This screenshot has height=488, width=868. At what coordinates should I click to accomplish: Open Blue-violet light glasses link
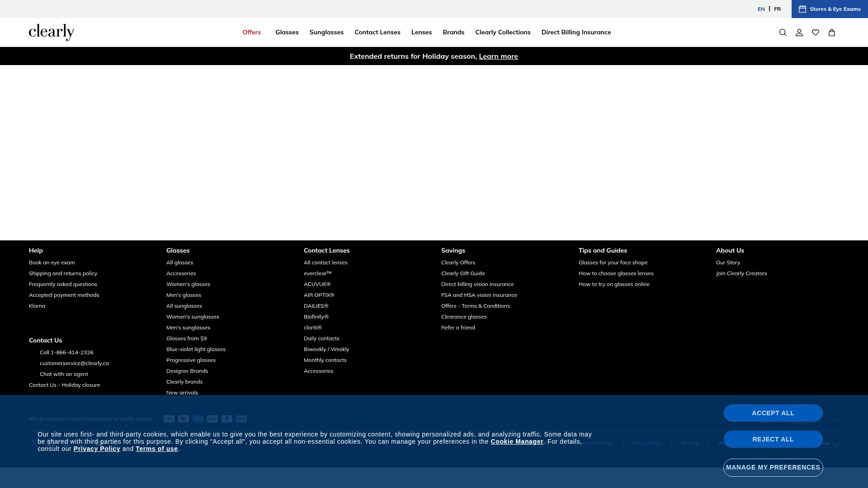196,349
